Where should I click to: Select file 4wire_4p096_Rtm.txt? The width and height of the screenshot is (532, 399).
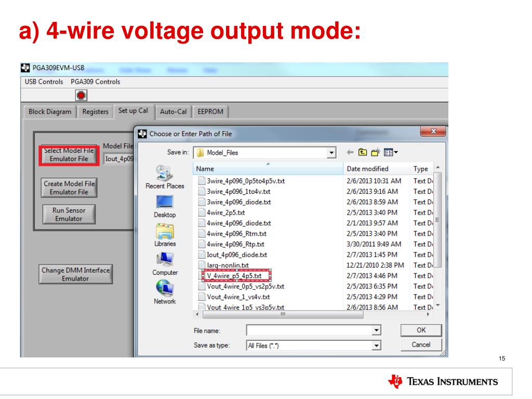click(x=236, y=233)
